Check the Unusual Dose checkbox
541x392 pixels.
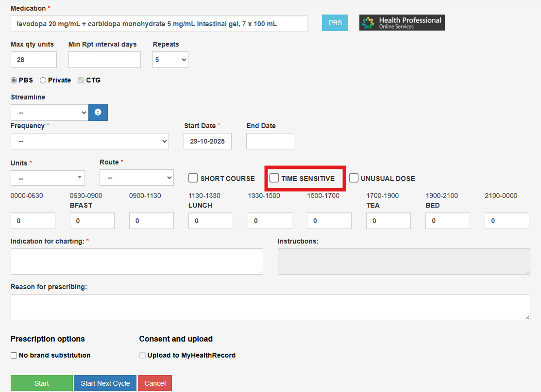coord(354,178)
